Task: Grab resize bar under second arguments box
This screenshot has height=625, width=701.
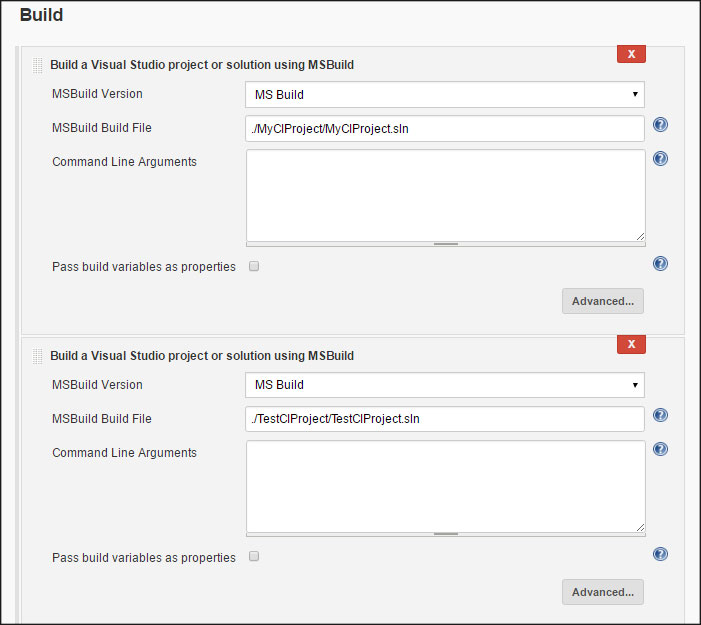Action: (446, 534)
